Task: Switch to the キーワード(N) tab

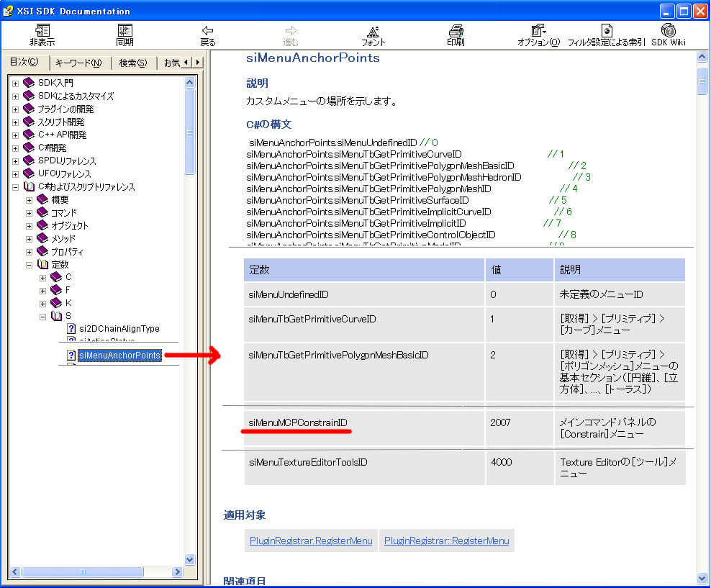Action: 79,63
